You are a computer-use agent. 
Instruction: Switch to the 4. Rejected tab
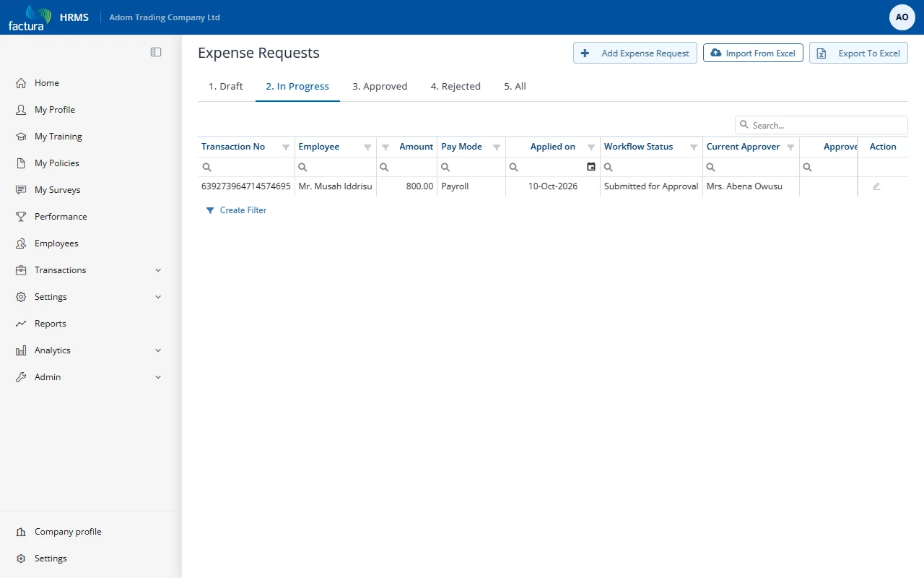456,87
